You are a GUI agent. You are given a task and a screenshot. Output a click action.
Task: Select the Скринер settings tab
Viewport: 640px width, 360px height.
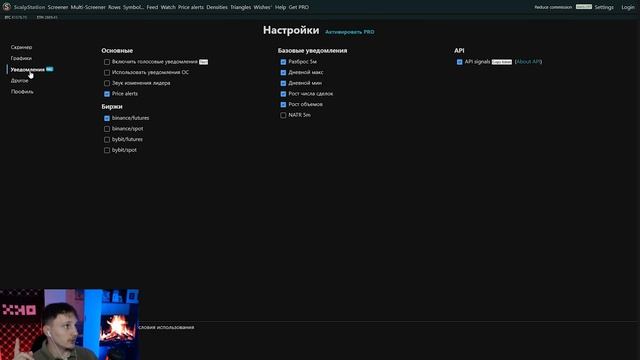[21, 47]
